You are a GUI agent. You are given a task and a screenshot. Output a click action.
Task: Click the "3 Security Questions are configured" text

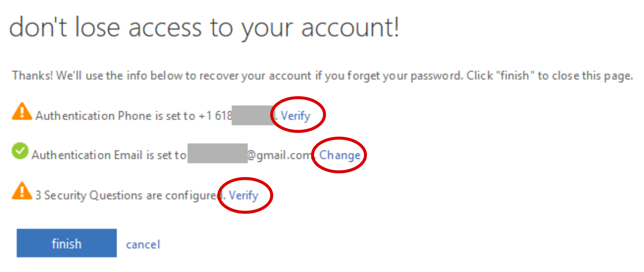point(126,195)
